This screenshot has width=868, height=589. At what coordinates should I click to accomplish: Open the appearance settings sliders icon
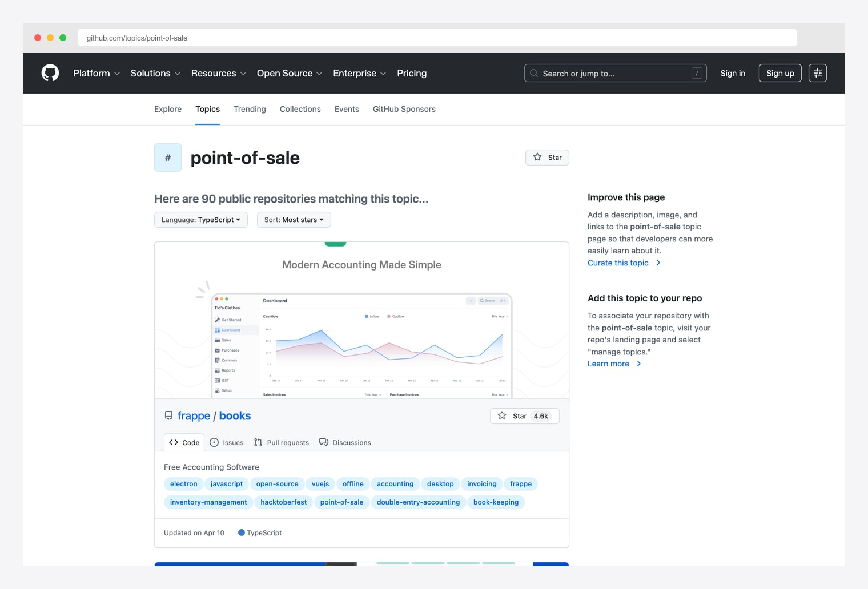pyautogui.click(x=818, y=73)
